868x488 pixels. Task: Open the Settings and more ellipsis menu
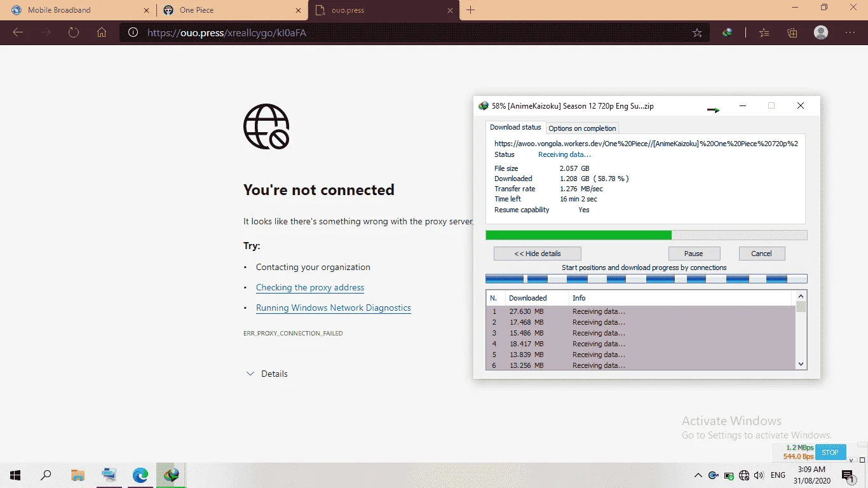pyautogui.click(x=850, y=32)
